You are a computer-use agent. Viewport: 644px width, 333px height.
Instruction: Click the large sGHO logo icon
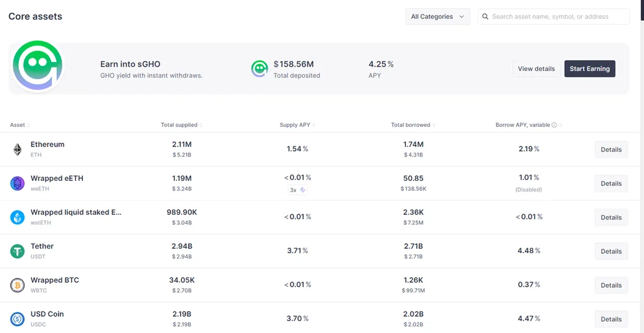coord(37,67)
